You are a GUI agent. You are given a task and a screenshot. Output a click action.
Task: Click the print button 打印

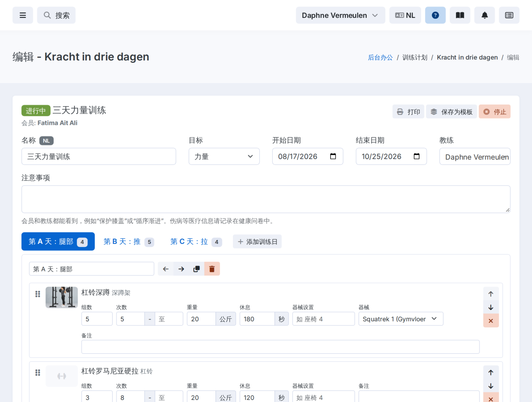(x=408, y=112)
